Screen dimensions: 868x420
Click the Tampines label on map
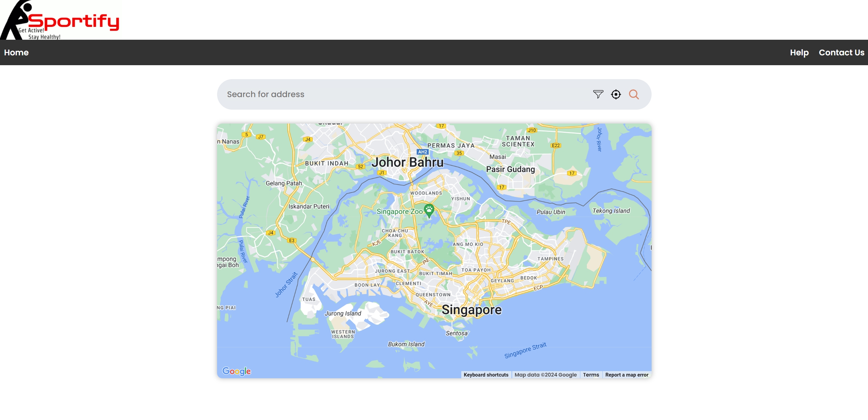[551, 259]
